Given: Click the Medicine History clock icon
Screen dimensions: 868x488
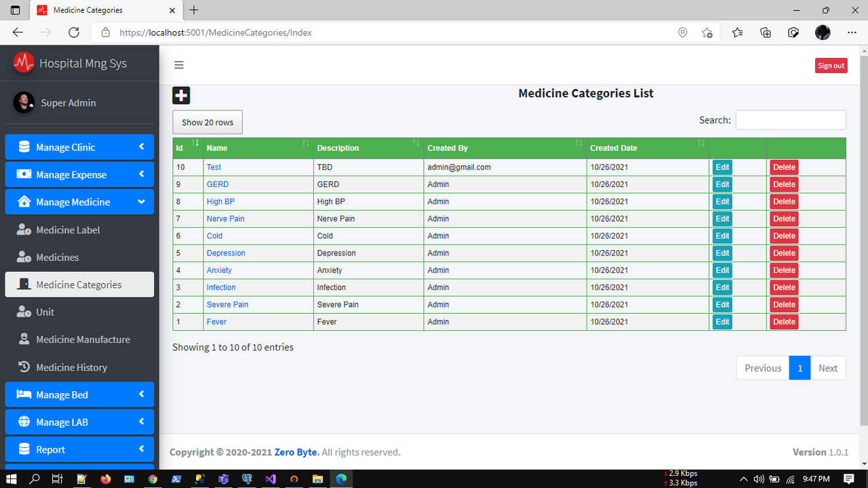Looking at the screenshot, I should click(x=23, y=367).
